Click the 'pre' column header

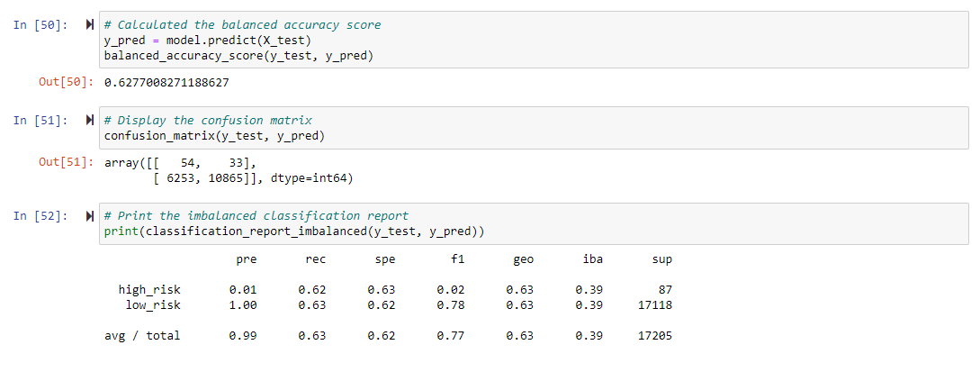click(x=247, y=259)
